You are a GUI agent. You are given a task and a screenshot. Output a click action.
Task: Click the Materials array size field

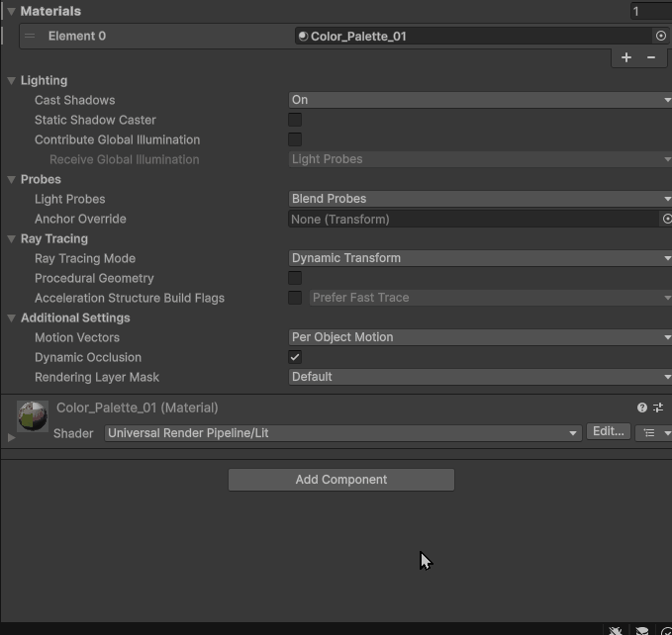pos(649,11)
